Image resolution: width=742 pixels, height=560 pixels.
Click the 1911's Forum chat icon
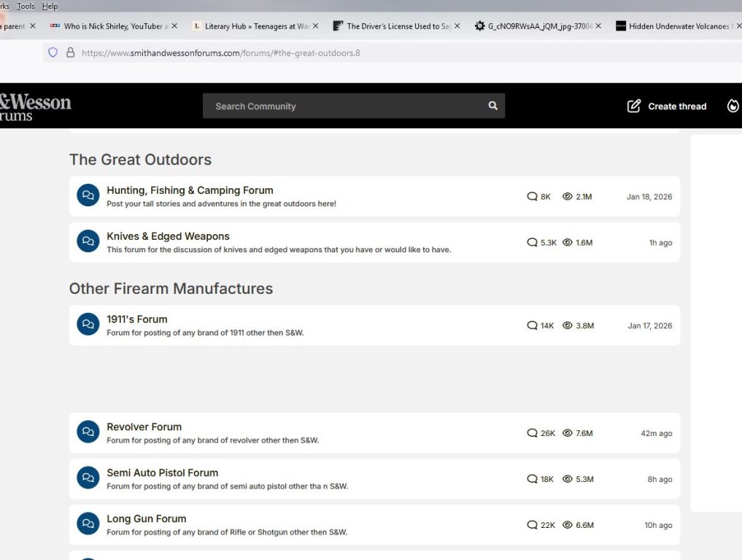(x=88, y=324)
